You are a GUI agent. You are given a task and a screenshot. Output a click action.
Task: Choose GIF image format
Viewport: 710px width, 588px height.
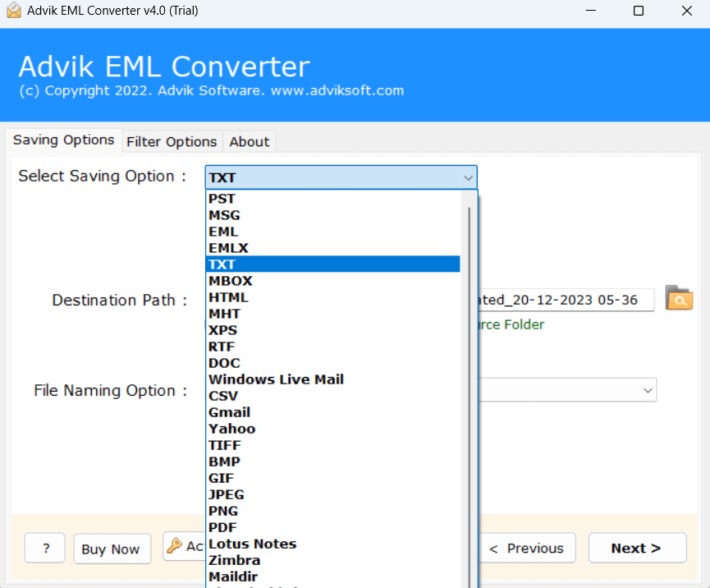[x=332, y=478]
